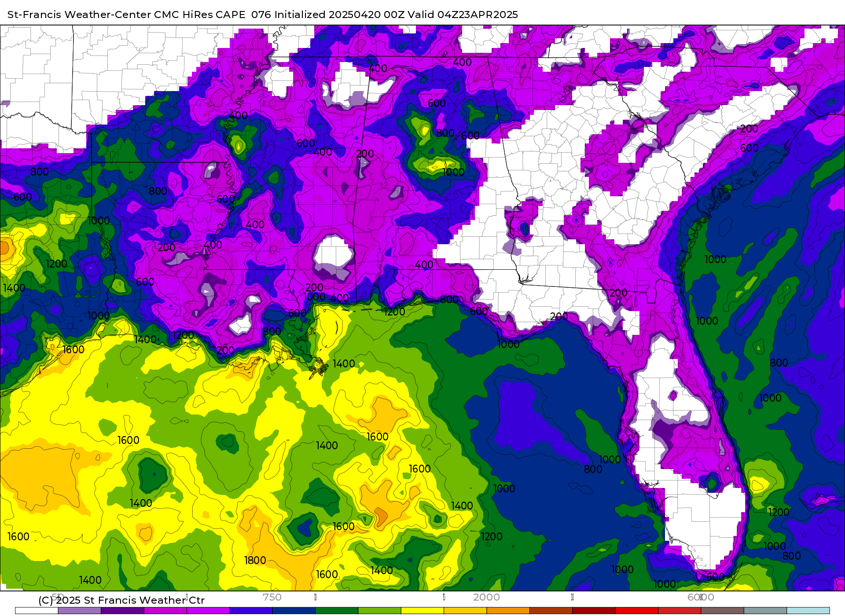The image size is (845, 616).
Task: Click the dark green legend swatch
Action: point(337,611)
